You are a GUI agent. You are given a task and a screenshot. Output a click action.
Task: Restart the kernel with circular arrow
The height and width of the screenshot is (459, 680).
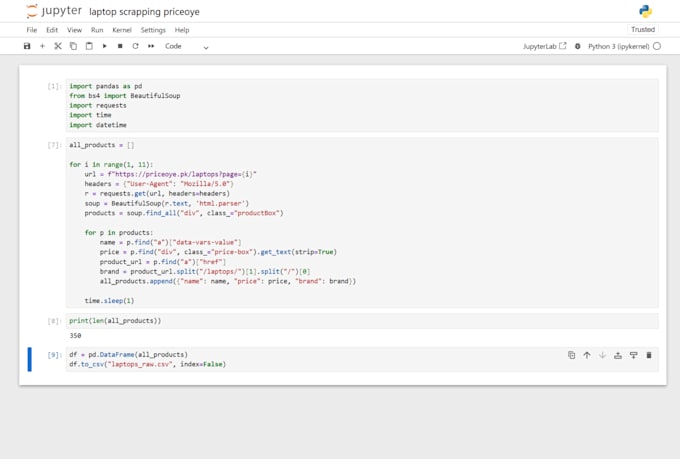135,46
